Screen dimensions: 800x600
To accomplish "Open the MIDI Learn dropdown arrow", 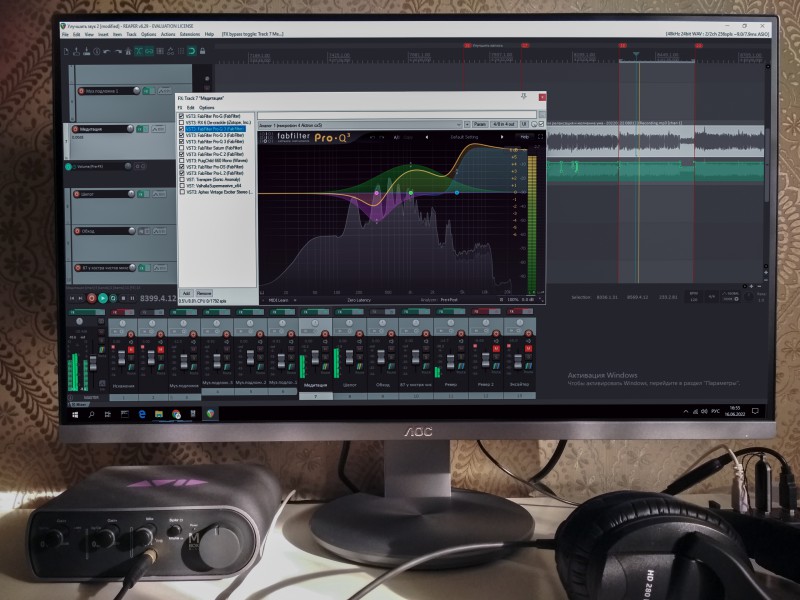I will [x=295, y=301].
